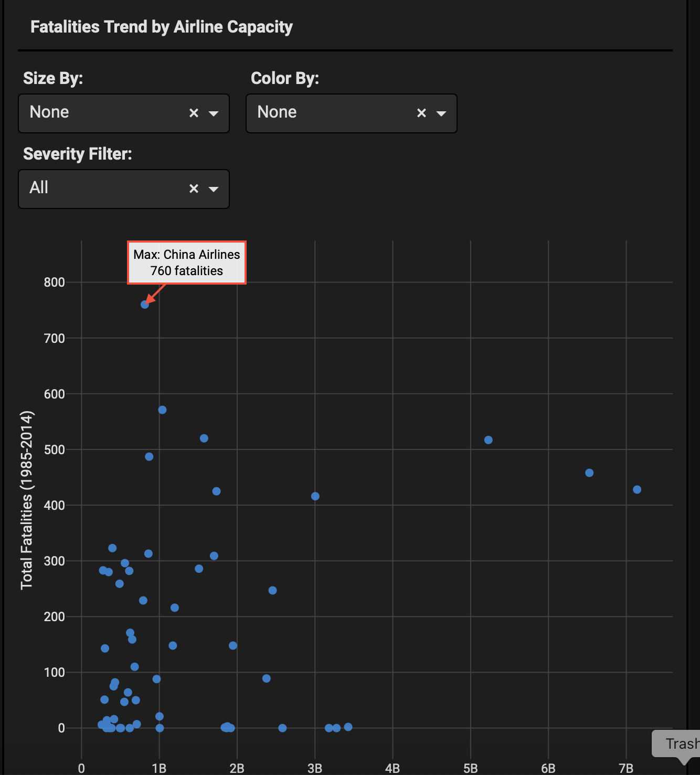Click the 'Size By:' label

(53, 78)
